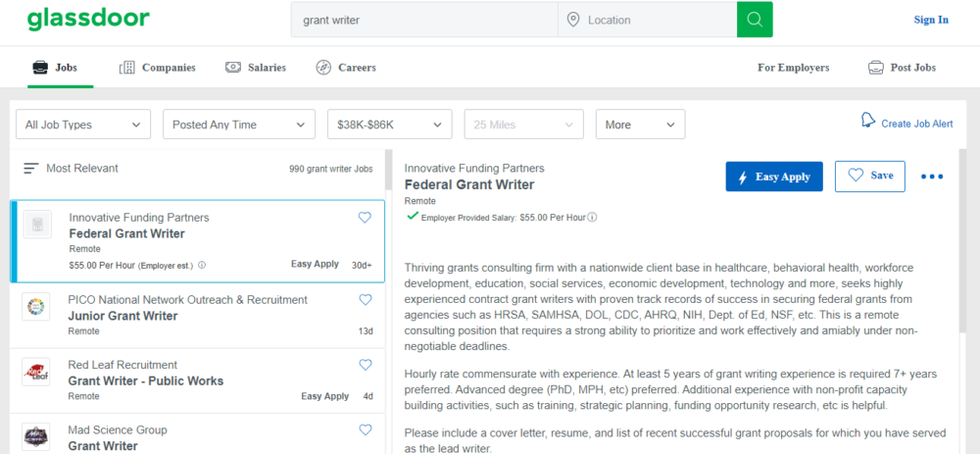Open the More filters dropdown
The width and height of the screenshot is (980, 454).
pos(640,125)
